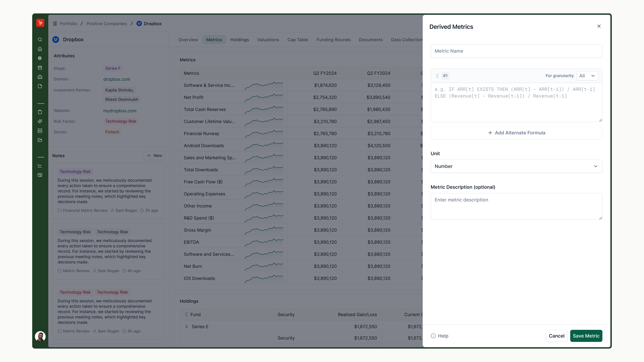This screenshot has width=644, height=362.
Task: Open the open-folder sidebar icon
Action: tap(40, 140)
